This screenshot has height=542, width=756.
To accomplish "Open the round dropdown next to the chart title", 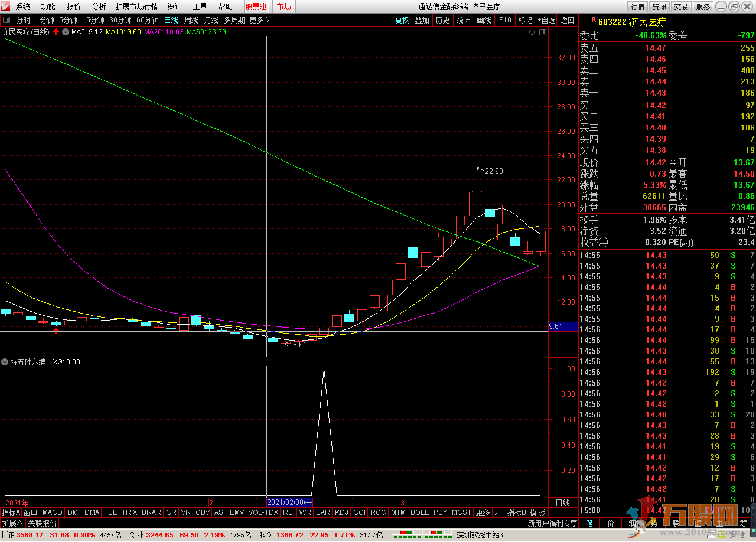I will (x=65, y=32).
